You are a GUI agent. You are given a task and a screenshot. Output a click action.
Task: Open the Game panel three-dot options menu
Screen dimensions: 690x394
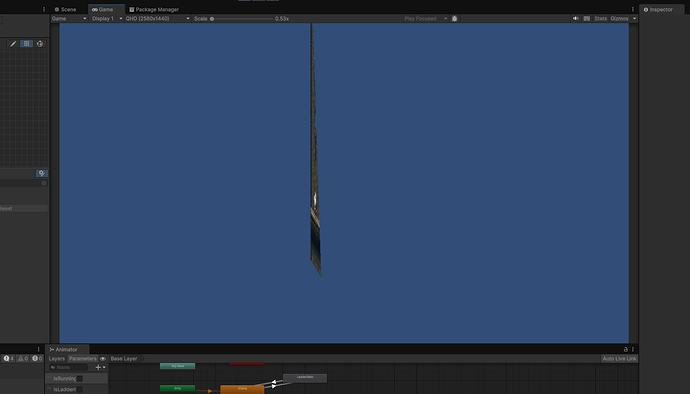633,9
